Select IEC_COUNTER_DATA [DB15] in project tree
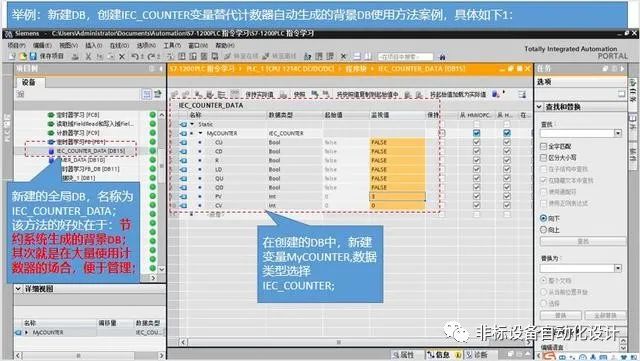 click(91, 151)
